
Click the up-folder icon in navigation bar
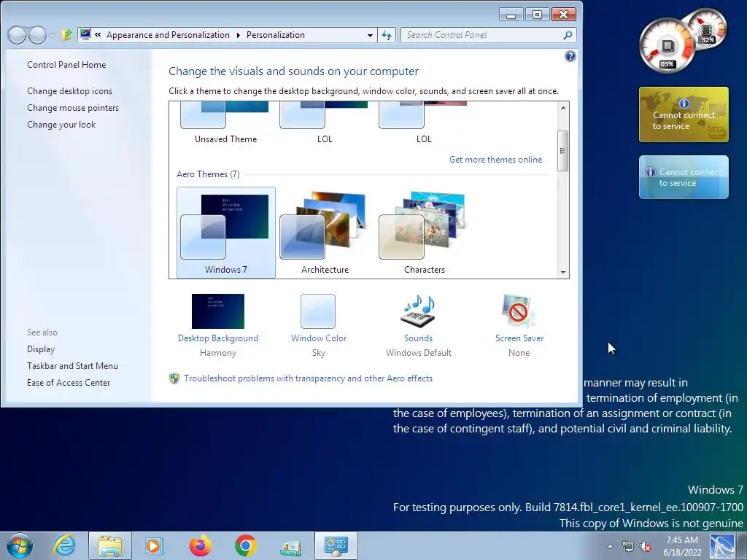click(x=66, y=35)
